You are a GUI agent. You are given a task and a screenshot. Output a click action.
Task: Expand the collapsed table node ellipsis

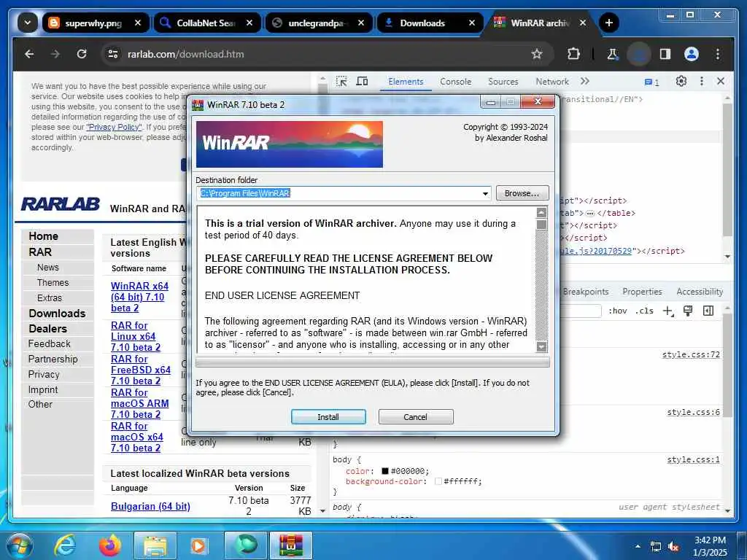589,214
